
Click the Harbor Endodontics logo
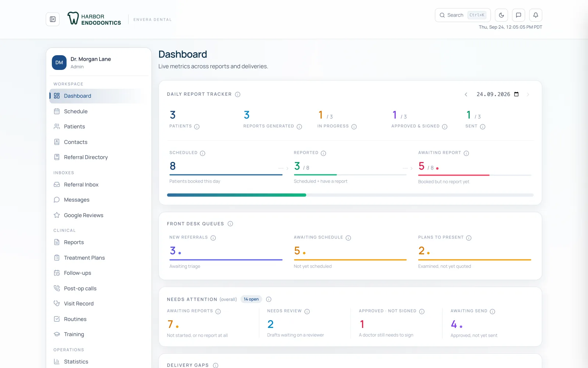click(x=94, y=19)
